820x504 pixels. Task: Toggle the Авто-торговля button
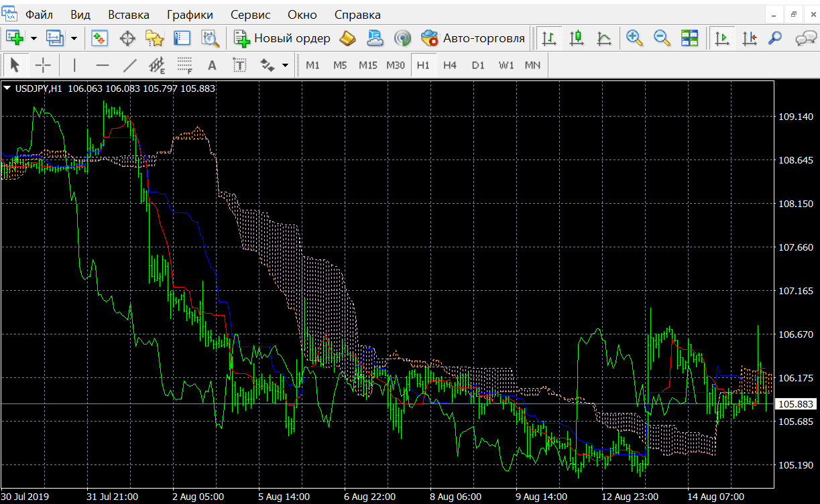(473, 38)
